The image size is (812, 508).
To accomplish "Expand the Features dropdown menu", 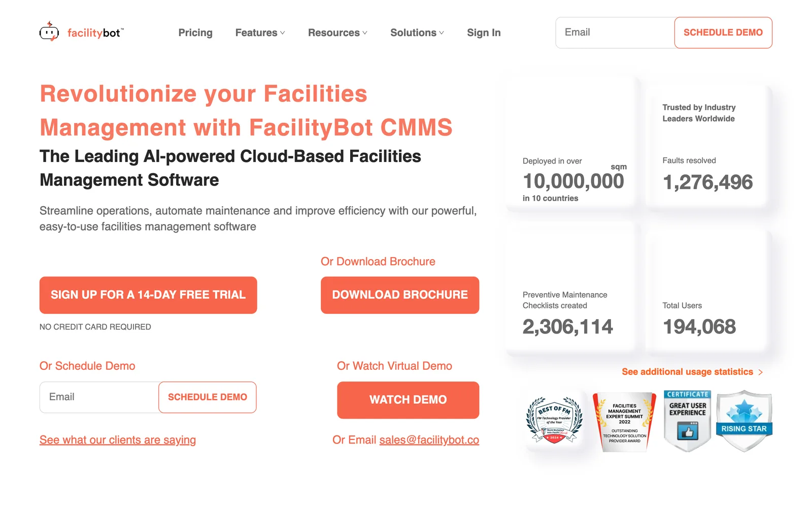I will [260, 33].
